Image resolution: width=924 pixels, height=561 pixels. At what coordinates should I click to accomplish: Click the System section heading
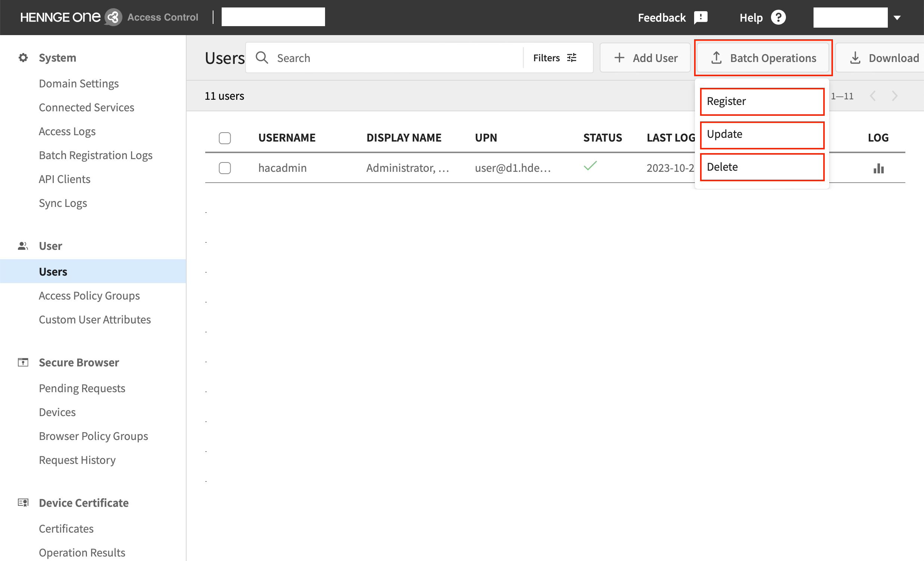pyautogui.click(x=57, y=58)
